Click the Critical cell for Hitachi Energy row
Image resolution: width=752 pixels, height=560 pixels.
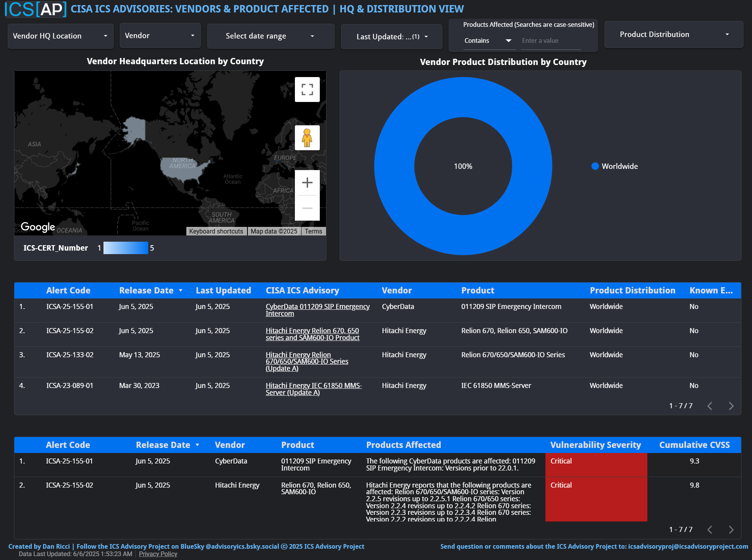click(x=596, y=499)
